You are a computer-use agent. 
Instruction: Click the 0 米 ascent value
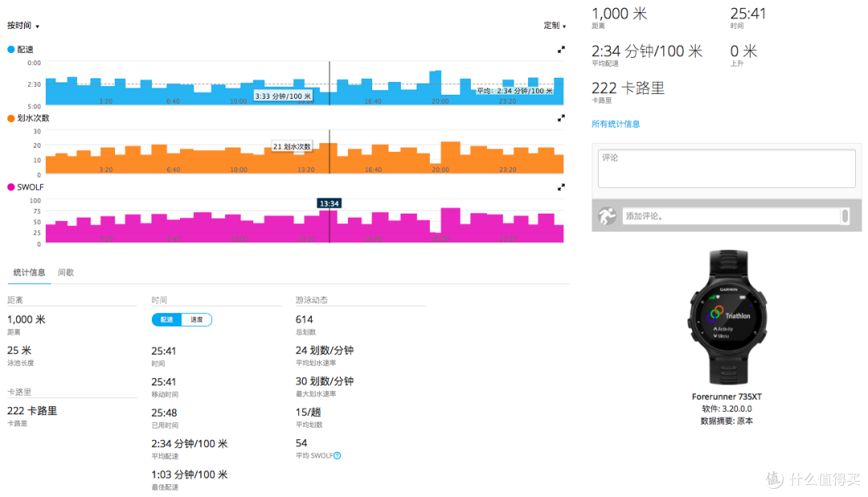click(743, 51)
